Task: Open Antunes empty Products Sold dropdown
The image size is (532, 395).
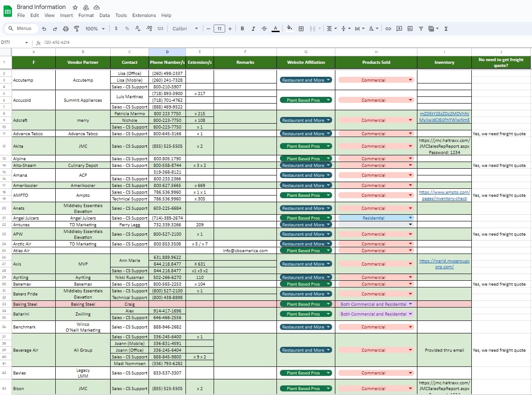Action: coord(376,225)
